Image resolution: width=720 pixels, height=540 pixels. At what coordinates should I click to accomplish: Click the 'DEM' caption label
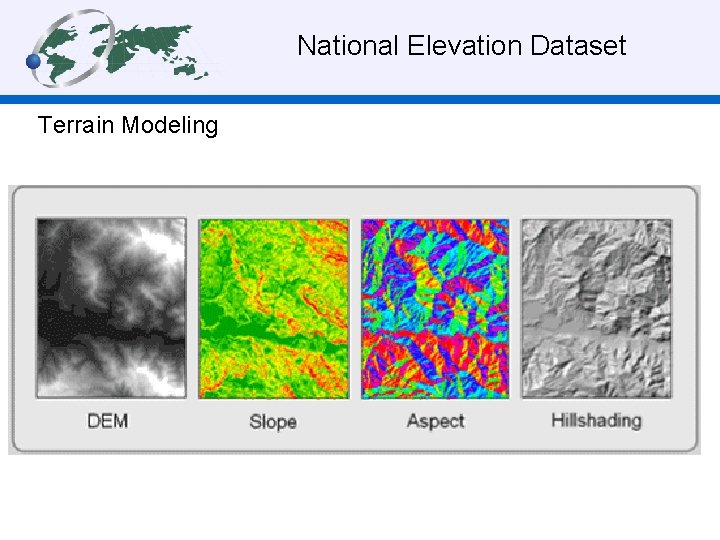pyautogui.click(x=108, y=421)
